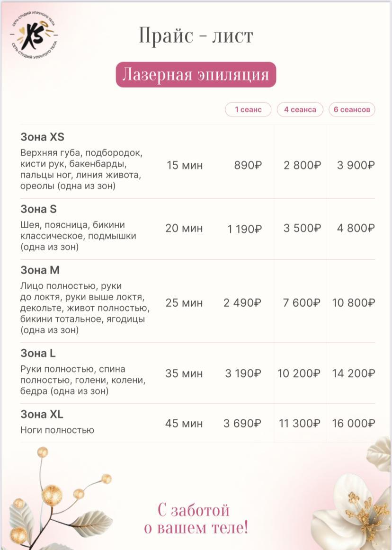
Task: Click the 3 190₽ price for Зона L
Action: click(243, 373)
